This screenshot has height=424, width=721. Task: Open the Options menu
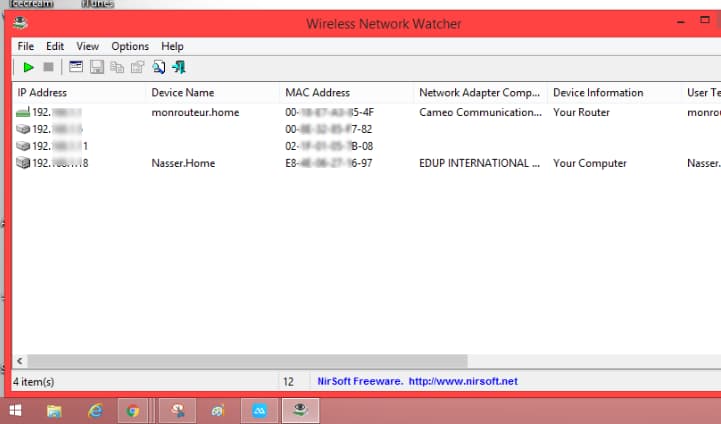[x=130, y=46]
